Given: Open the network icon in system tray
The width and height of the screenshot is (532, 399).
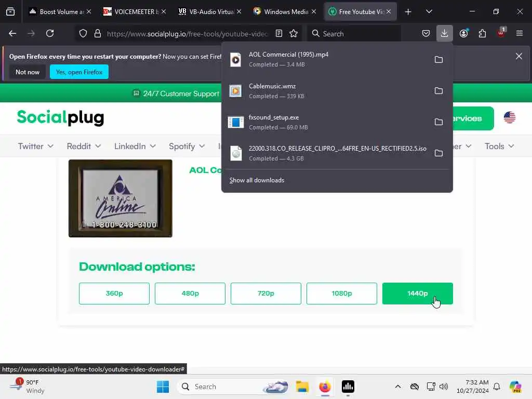Looking at the screenshot, I should (x=431, y=387).
